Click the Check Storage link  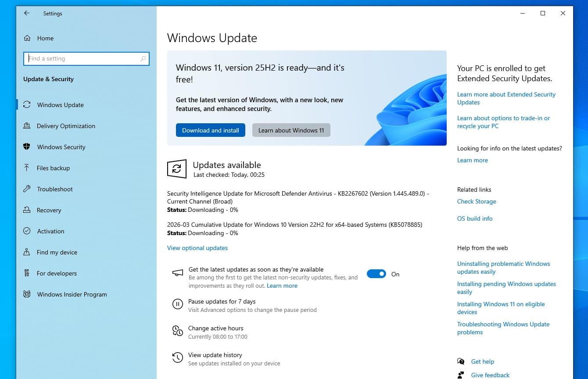click(477, 201)
